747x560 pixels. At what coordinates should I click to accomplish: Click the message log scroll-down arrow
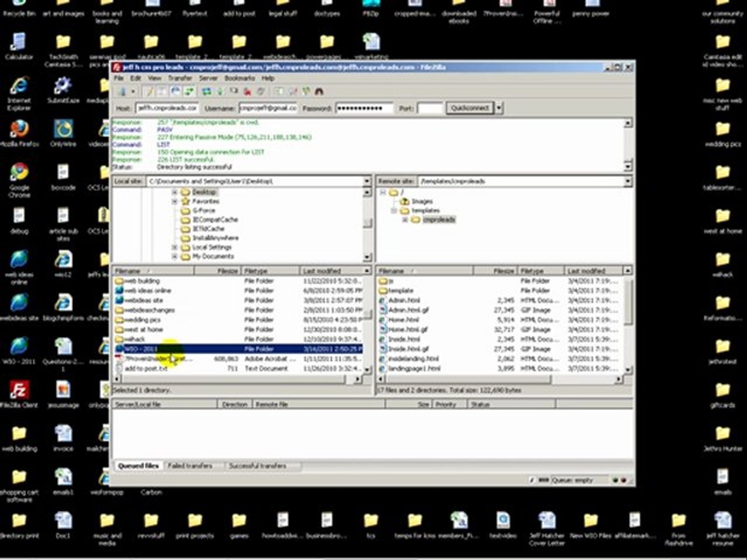(x=628, y=166)
